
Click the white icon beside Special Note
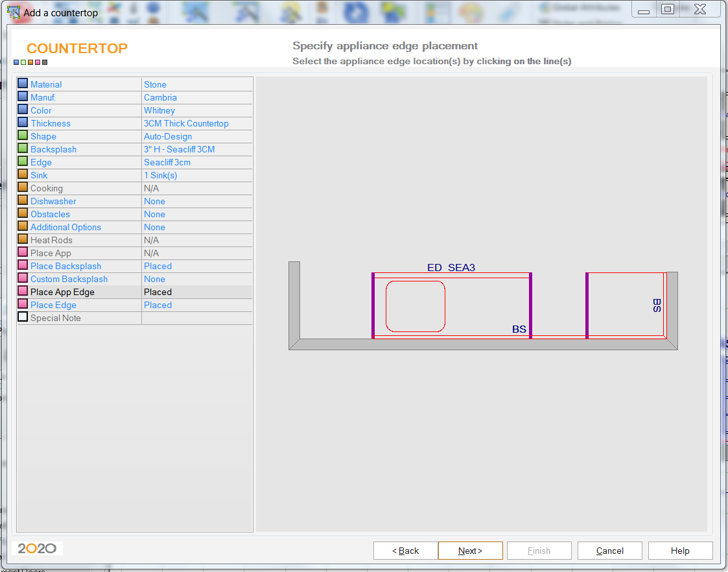coord(23,317)
